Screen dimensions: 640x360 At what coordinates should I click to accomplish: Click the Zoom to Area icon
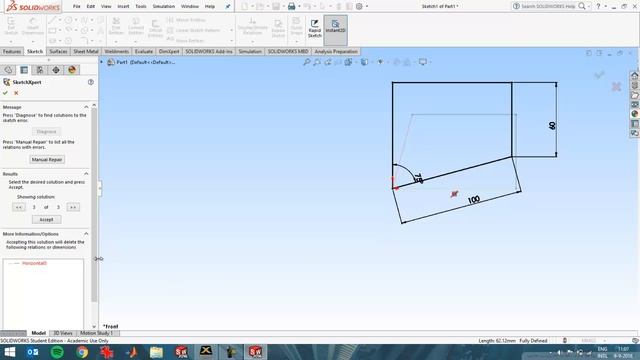click(x=317, y=62)
